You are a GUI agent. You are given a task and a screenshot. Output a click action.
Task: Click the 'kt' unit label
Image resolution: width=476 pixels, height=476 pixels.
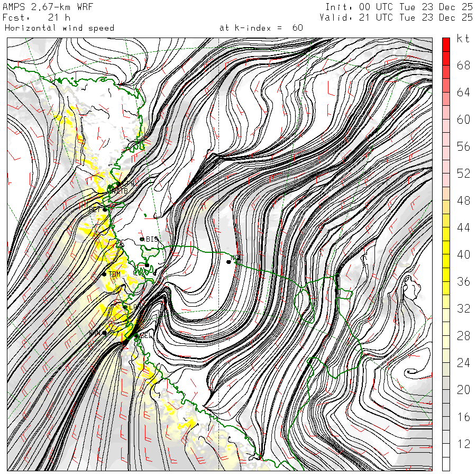coord(463,39)
